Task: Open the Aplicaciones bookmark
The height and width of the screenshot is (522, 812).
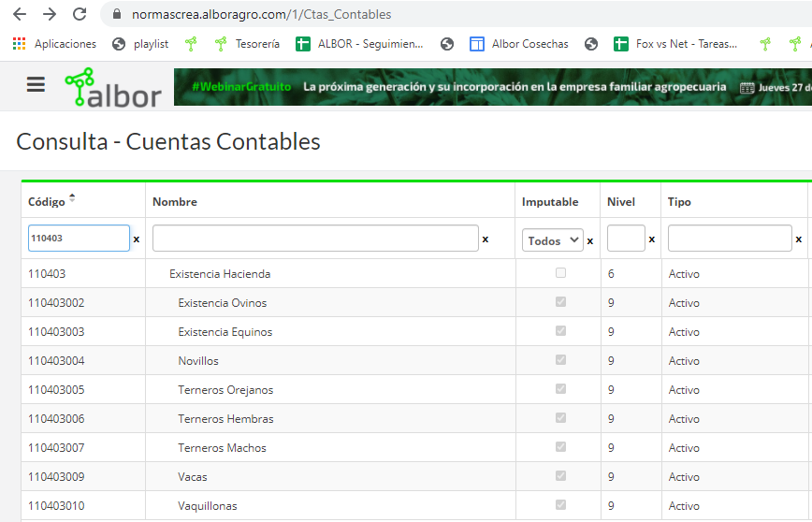Action: pos(54,44)
